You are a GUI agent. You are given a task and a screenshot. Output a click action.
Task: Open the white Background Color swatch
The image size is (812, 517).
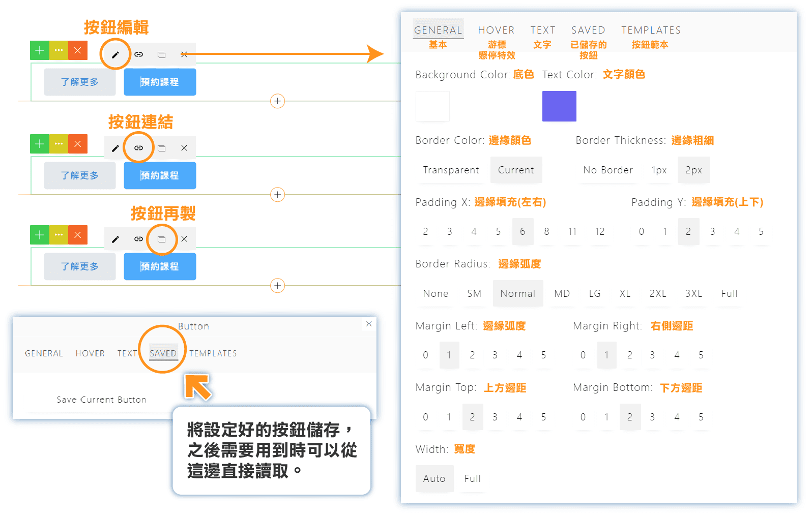point(432,106)
